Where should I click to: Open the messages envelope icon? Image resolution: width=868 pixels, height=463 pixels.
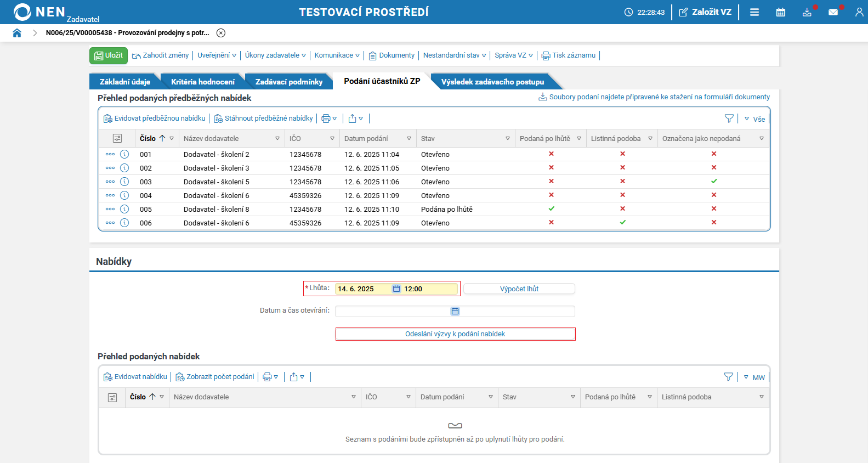point(833,12)
